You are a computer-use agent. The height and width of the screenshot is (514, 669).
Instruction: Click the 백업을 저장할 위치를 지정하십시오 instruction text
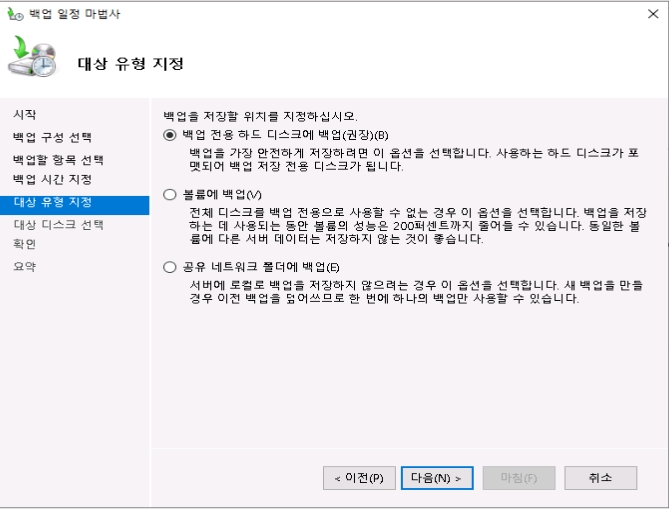click(260, 116)
